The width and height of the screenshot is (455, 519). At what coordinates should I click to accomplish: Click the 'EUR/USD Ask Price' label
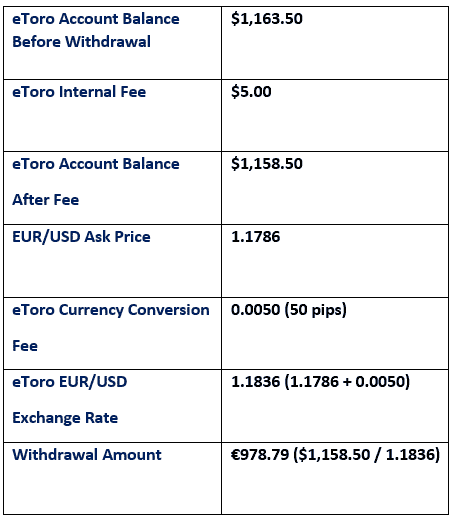click(81, 237)
